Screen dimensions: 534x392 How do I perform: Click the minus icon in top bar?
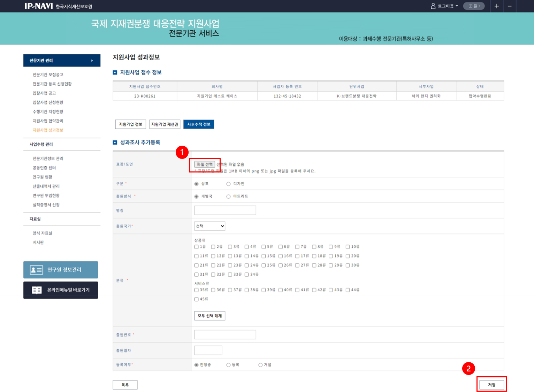(x=509, y=6)
